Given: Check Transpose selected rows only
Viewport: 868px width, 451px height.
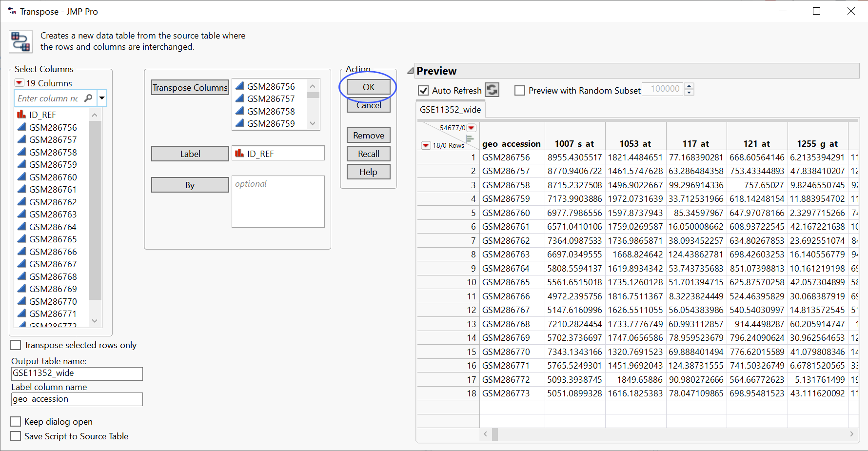Looking at the screenshot, I should click(x=16, y=345).
